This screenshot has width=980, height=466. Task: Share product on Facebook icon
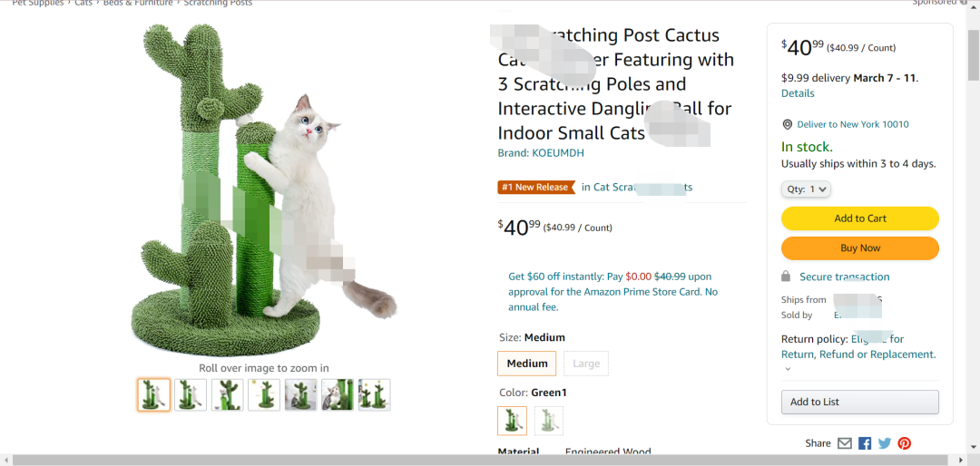pos(865,443)
